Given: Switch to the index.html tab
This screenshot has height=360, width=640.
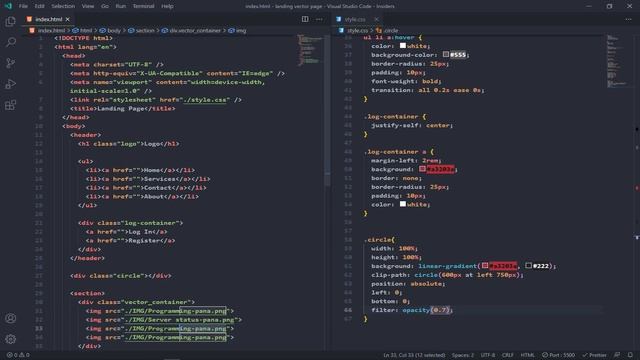Looking at the screenshot, I should coord(48,19).
